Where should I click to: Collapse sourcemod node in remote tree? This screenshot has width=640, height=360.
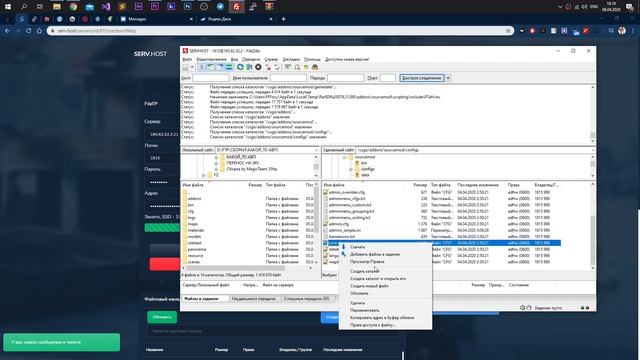pos(344,157)
